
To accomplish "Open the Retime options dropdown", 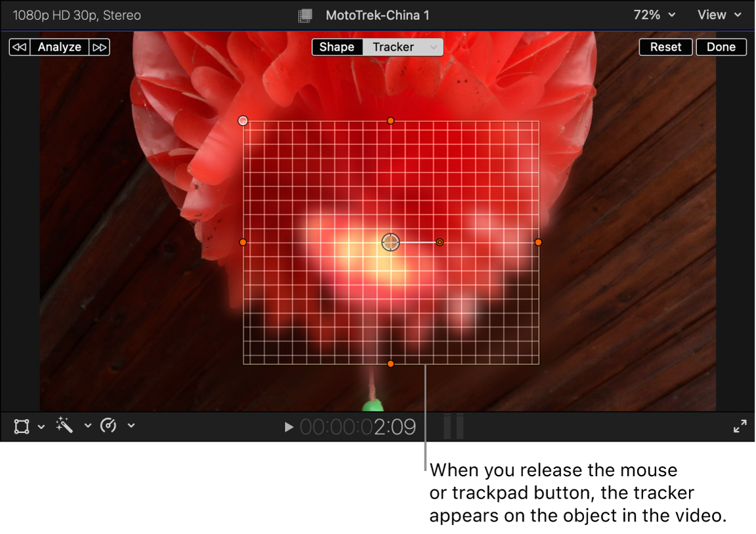I will [x=131, y=425].
